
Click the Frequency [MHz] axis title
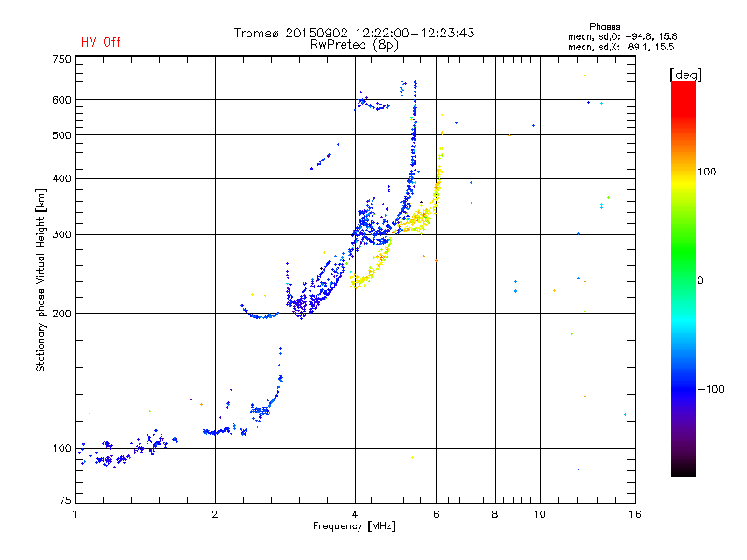click(354, 526)
